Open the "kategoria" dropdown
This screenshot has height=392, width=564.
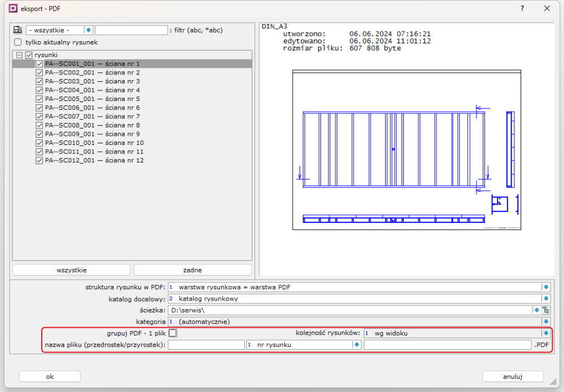click(546, 321)
